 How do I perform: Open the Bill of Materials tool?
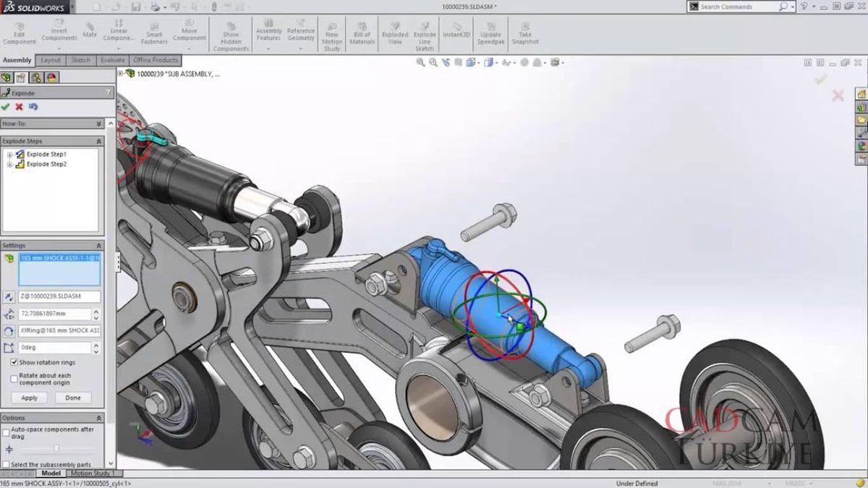tap(361, 33)
